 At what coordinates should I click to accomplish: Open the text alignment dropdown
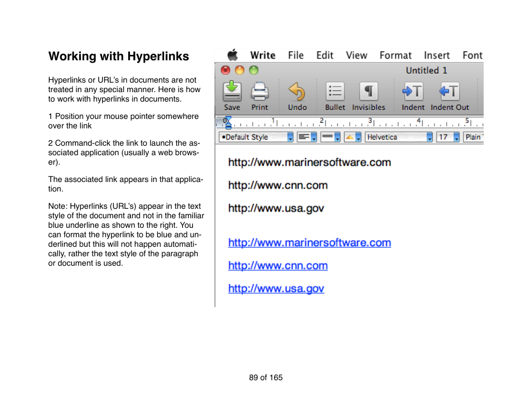pos(307,137)
